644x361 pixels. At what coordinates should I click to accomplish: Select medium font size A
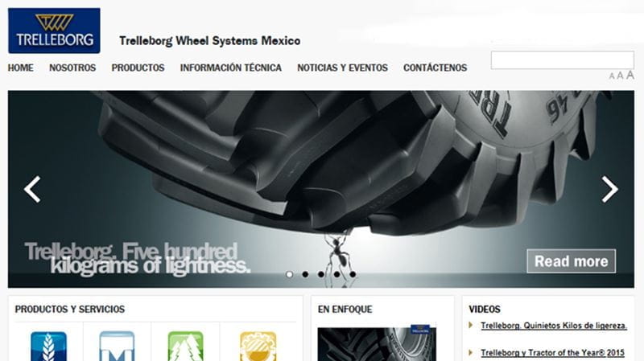coord(620,76)
